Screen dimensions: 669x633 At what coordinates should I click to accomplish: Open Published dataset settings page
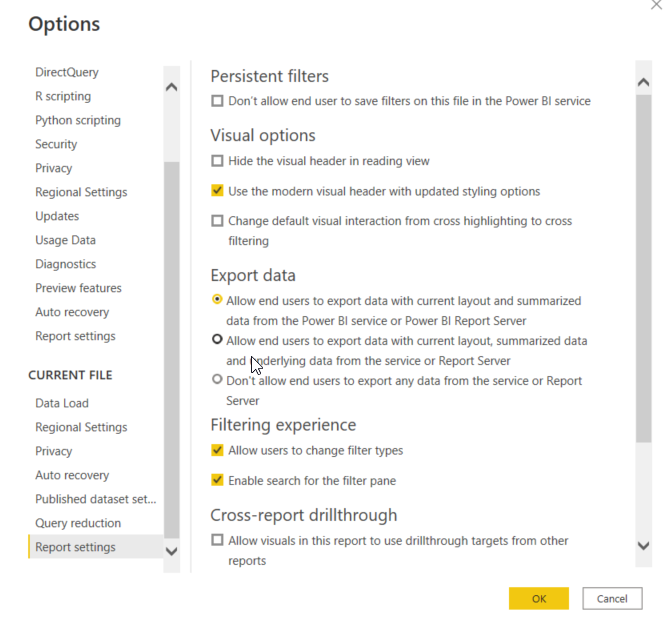96,499
